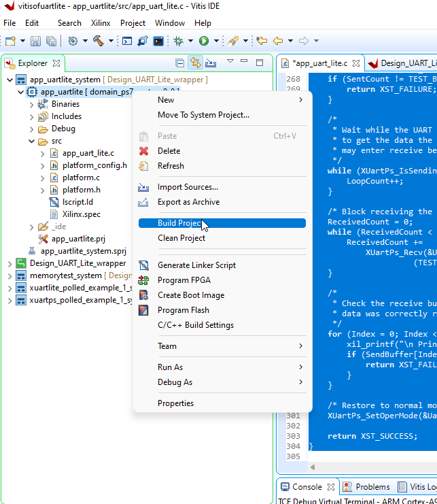Open the Window menu
Viewport: 437px width, 504px height.
click(170, 23)
